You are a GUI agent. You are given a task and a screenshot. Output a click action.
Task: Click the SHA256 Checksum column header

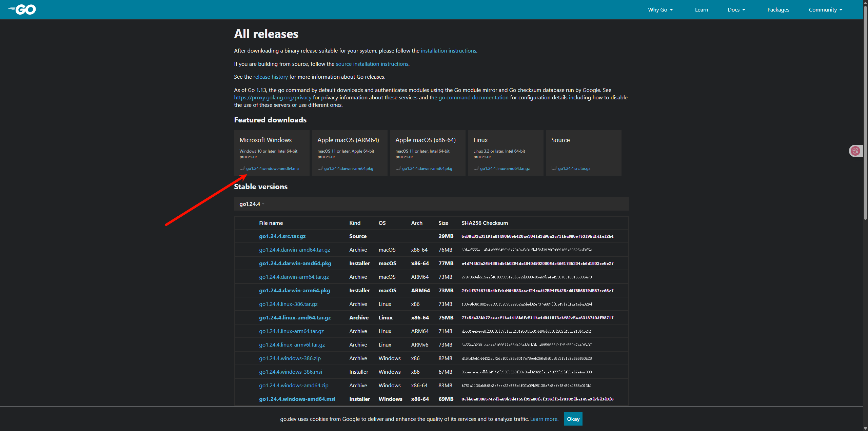pos(485,223)
